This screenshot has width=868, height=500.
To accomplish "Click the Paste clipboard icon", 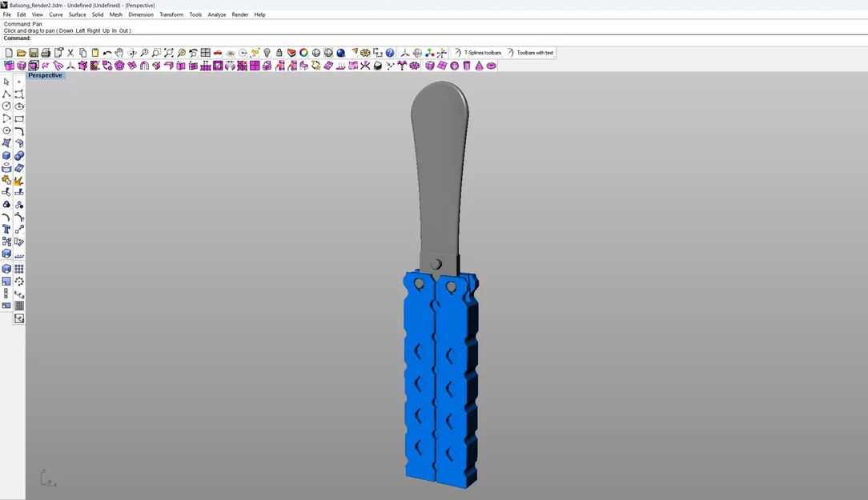I will (x=94, y=53).
